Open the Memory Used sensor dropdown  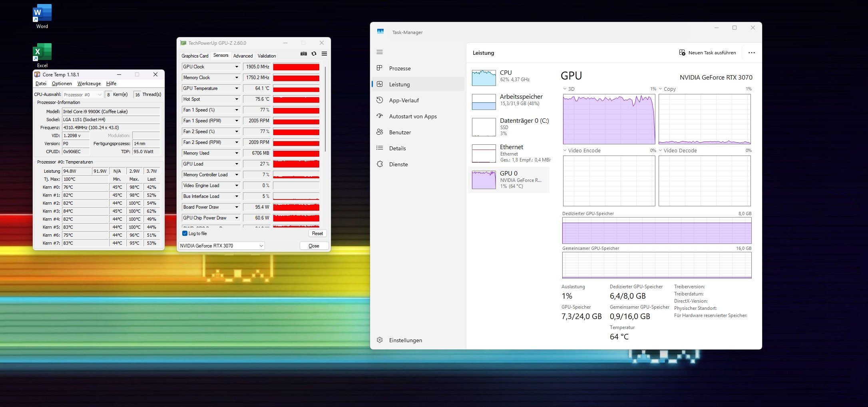pyautogui.click(x=237, y=153)
